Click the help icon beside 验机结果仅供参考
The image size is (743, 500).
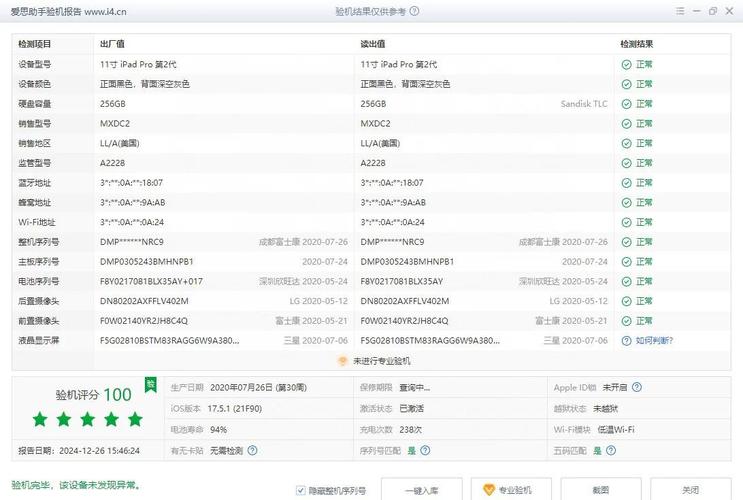click(x=414, y=11)
